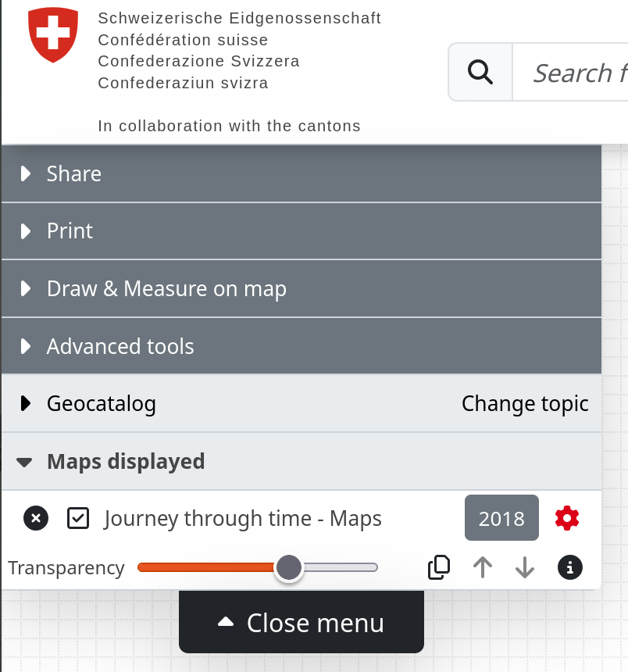Uncheck the Journey through time - Maps layer

click(78, 518)
